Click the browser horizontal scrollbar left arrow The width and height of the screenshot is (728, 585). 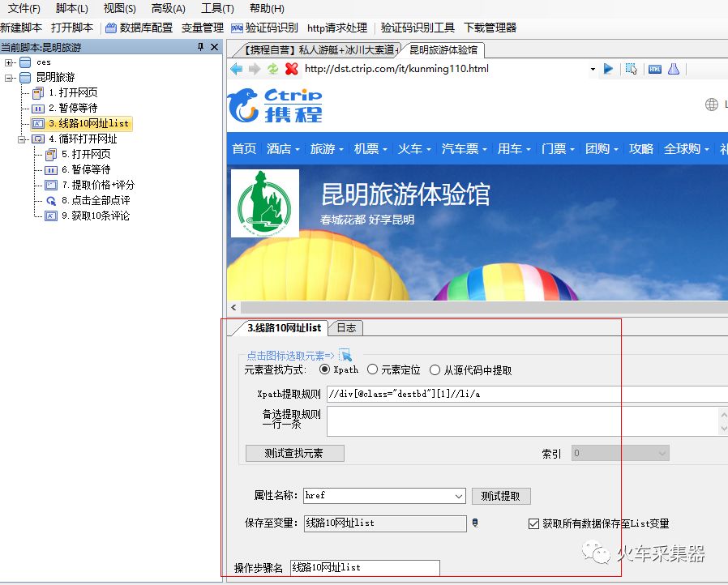point(233,308)
